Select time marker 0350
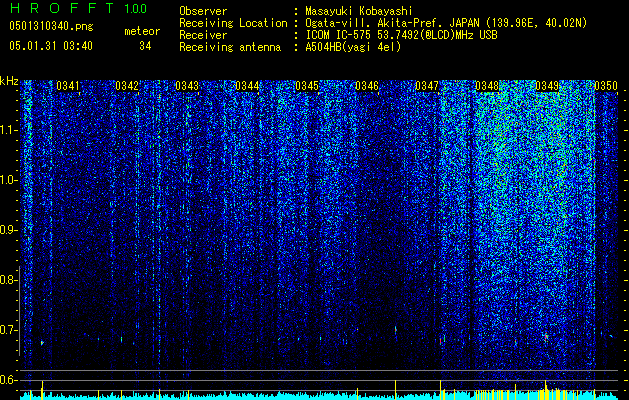 click(606, 86)
